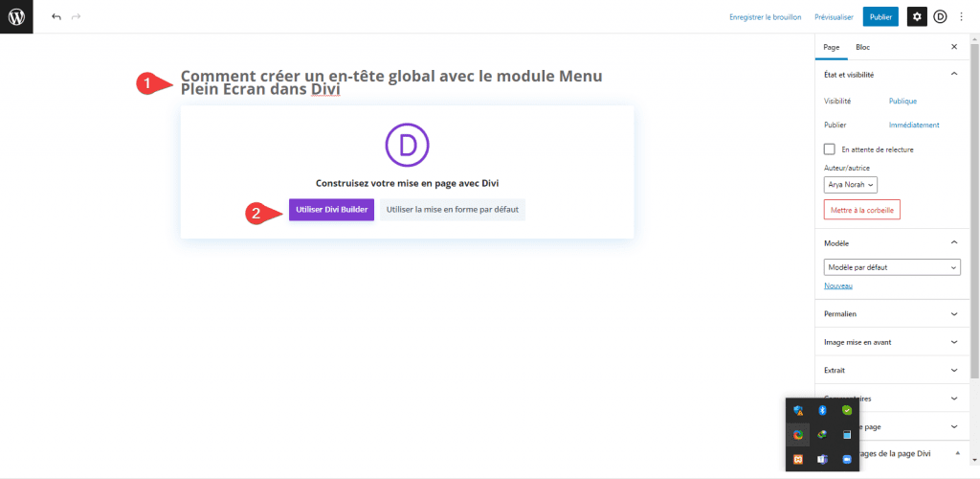Screen dimensions: 980x479
Task: Expand the Extrait section
Action: pos(954,370)
